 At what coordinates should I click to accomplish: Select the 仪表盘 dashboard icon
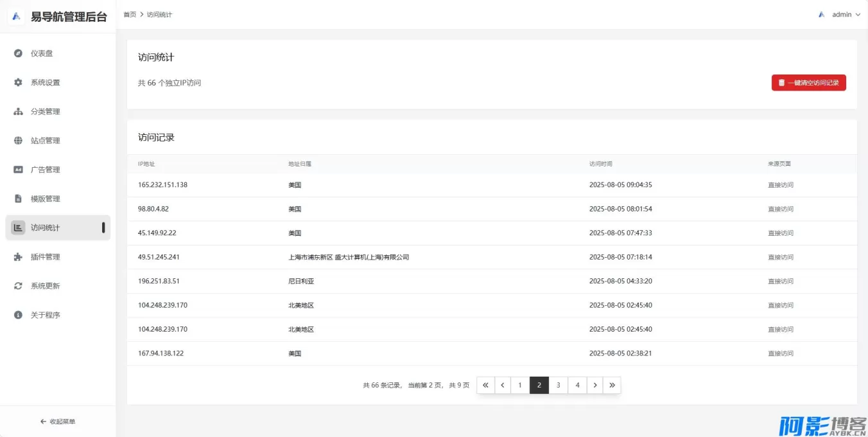tap(18, 53)
